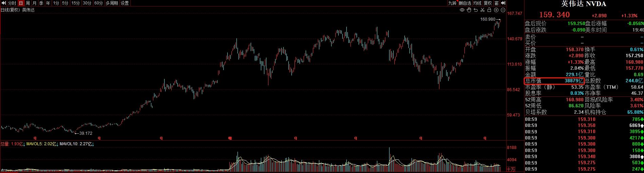Screen dimensions: 644x173
Task: Select the scissors cut tool
Action: pyautogui.click(x=482, y=10)
